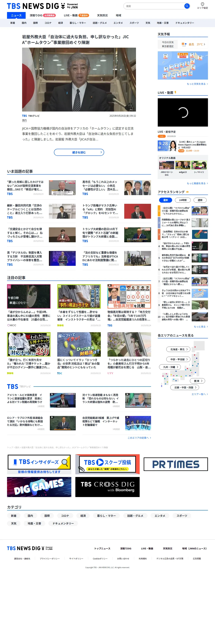Click 暮らし・マネー category pill
This screenshot has width=215, height=644.
click(106, 515)
